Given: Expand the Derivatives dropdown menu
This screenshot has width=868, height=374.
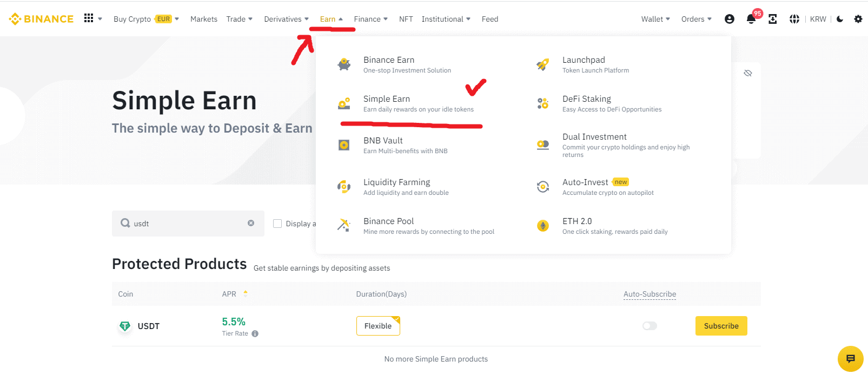Looking at the screenshot, I should 286,19.
